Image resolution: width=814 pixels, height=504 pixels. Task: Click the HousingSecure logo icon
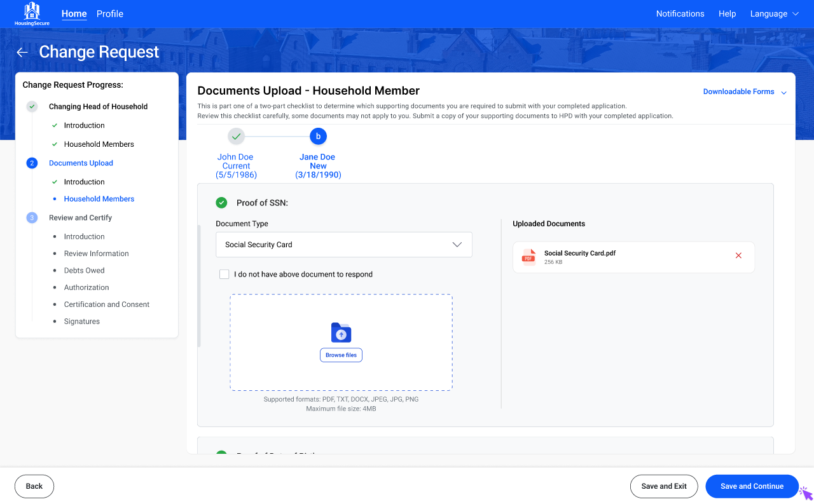pyautogui.click(x=32, y=11)
